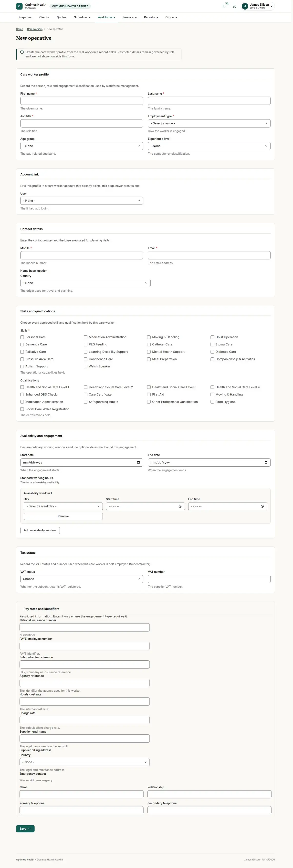Focus the First name field
Viewport: 293px width, 868px height.
(x=82, y=101)
